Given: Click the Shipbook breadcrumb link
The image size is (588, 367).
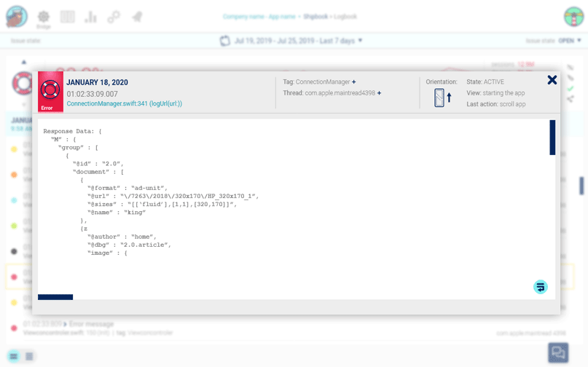Looking at the screenshot, I should click(x=315, y=17).
